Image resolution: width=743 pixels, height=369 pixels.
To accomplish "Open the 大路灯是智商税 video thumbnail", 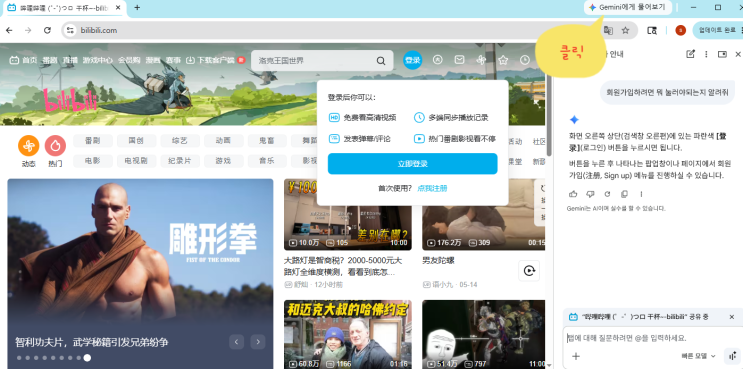I will click(348, 215).
